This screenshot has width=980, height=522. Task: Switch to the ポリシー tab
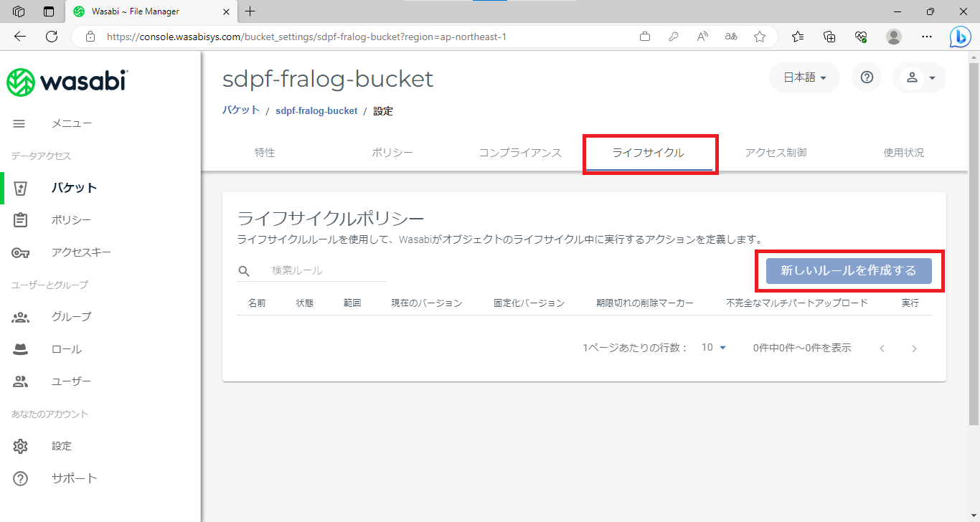392,153
